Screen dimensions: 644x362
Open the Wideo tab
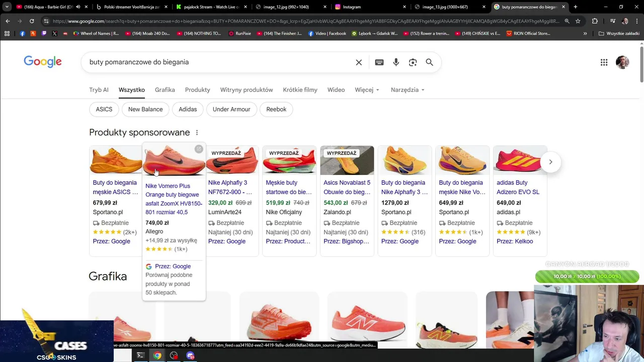[336, 90]
